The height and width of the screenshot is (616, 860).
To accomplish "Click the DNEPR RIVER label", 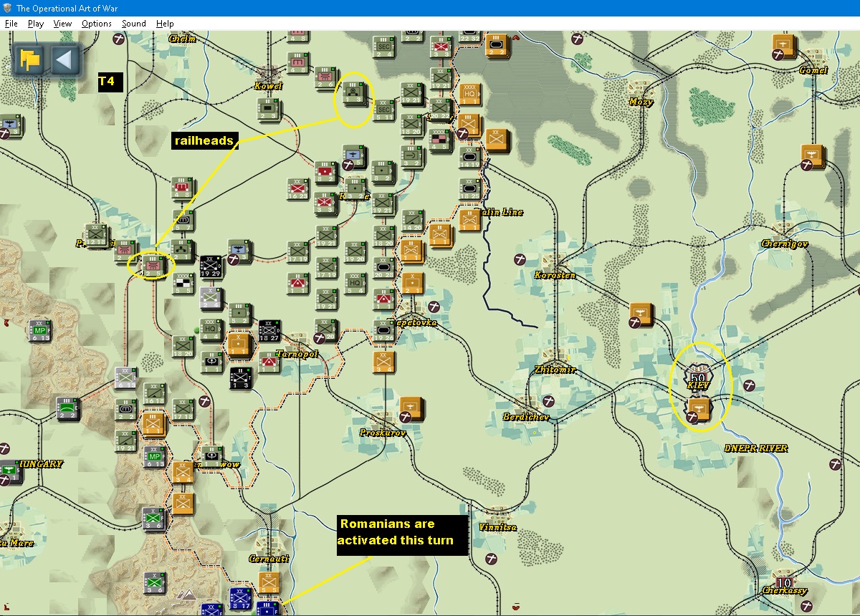I will coord(755,448).
